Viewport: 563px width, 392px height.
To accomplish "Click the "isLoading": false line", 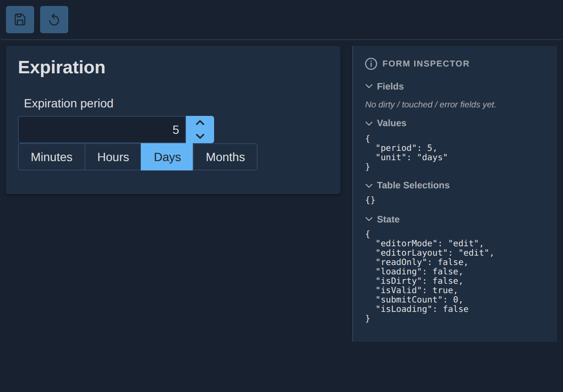I will [x=422, y=309].
